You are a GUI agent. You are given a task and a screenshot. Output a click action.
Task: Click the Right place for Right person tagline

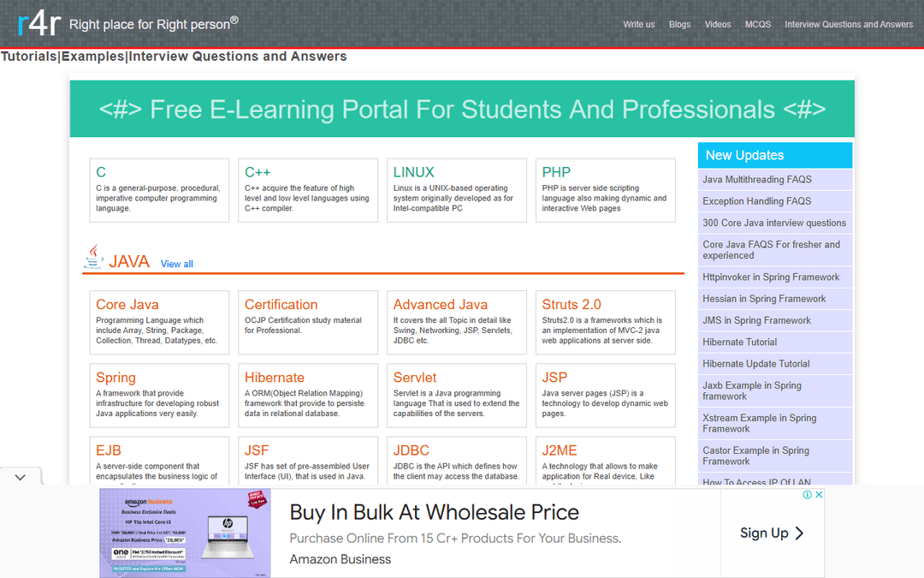click(154, 24)
